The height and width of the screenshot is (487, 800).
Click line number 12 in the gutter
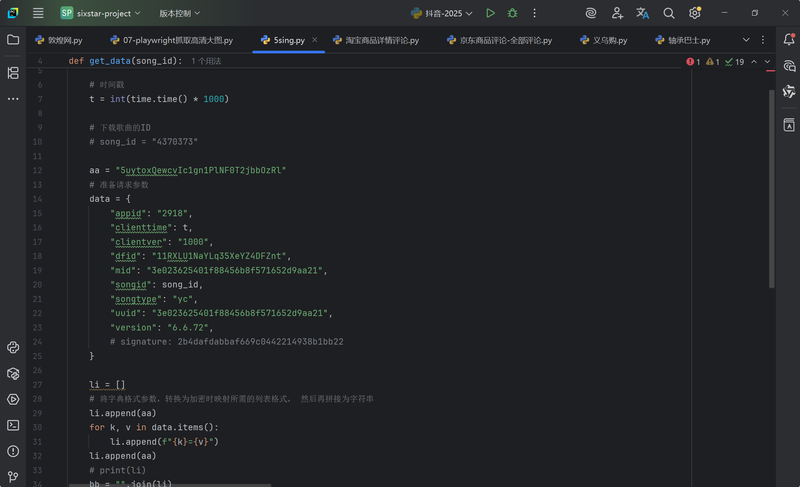tap(37, 170)
